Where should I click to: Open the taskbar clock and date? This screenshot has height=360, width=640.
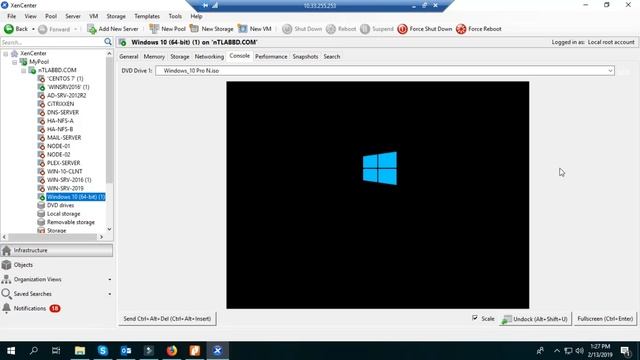click(600, 351)
